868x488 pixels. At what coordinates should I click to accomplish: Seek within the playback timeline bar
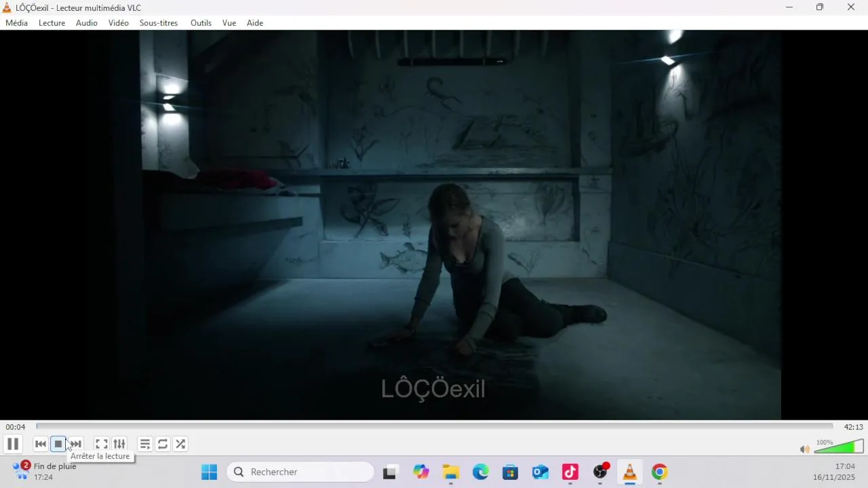click(x=435, y=426)
